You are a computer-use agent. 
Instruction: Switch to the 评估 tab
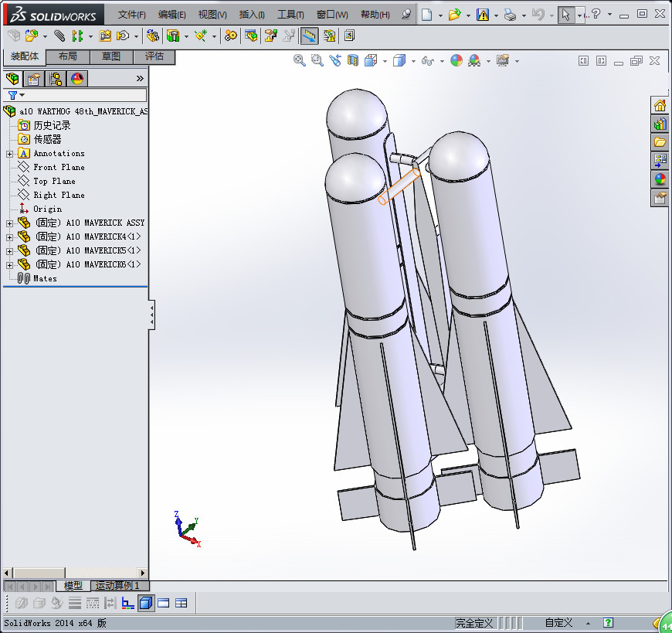tap(154, 56)
